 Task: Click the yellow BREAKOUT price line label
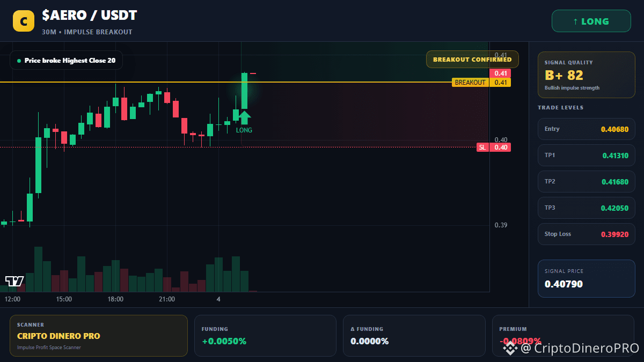[471, 83]
